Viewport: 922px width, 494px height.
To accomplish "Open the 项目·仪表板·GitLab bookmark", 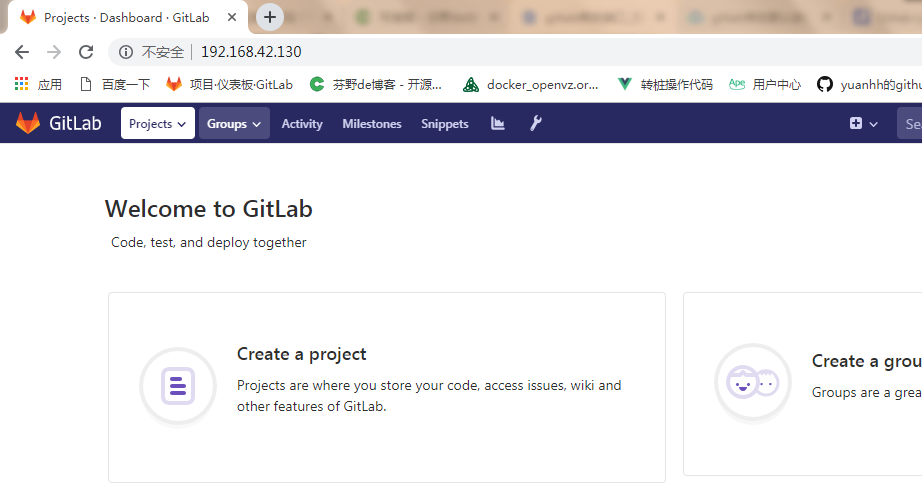I will click(x=229, y=85).
